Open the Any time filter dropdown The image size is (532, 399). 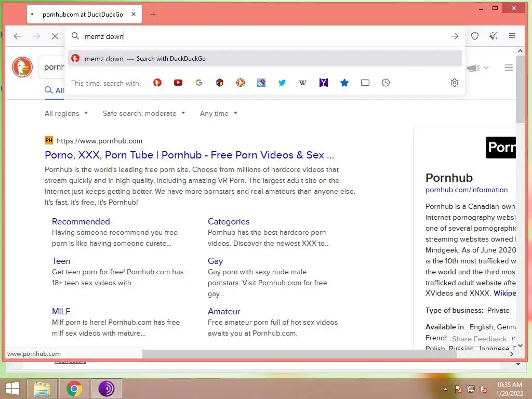219,113
